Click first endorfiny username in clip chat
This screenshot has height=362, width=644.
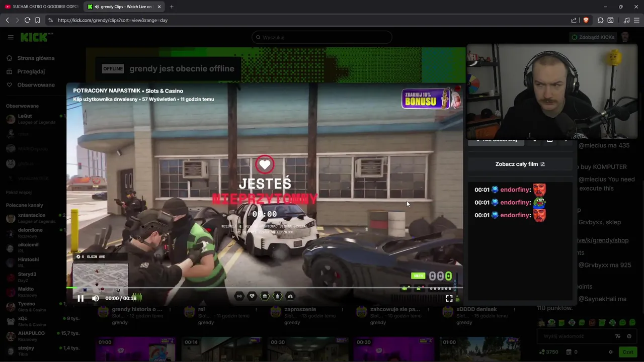[515, 190]
